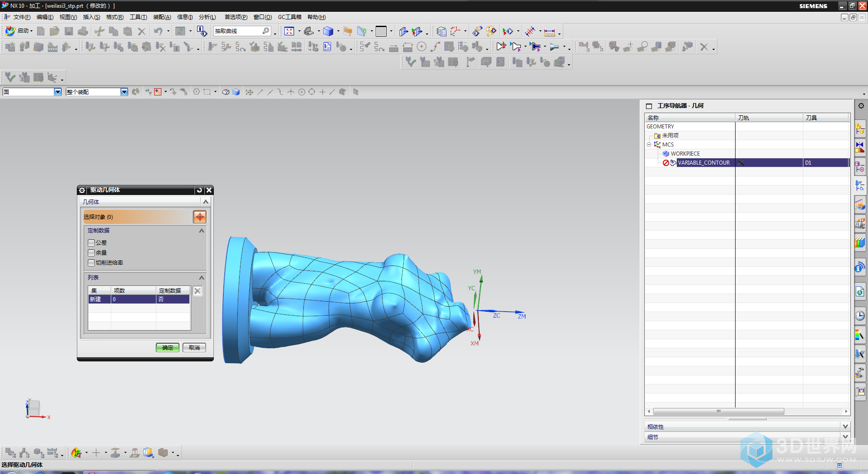The height and width of the screenshot is (474, 868).
Task: Click the reset icon in 驱动几何体 dialog
Action: (199, 190)
